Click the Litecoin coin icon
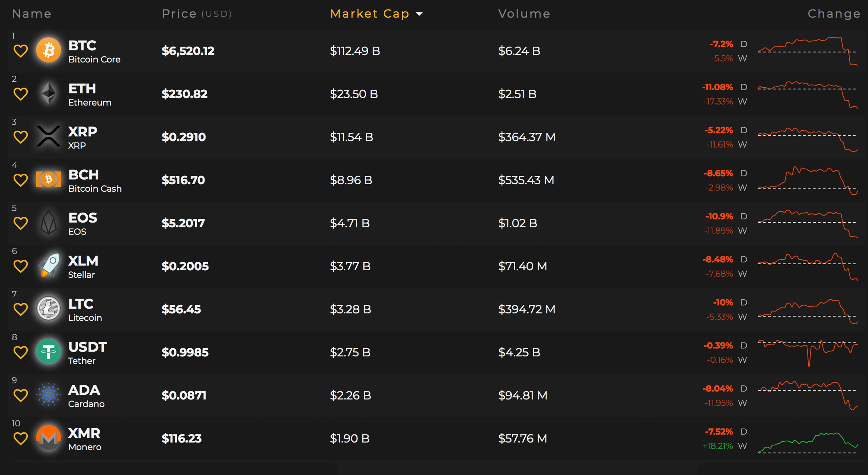The width and height of the screenshot is (868, 475). 49,308
